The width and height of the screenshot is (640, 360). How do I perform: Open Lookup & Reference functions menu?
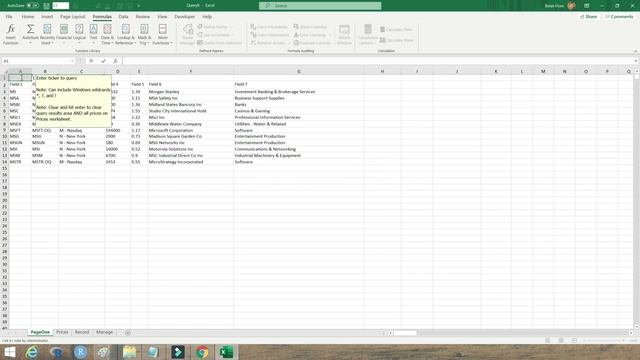click(x=125, y=34)
